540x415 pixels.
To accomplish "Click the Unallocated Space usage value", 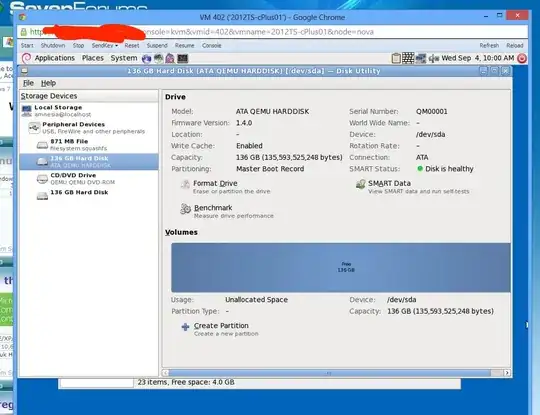I will (x=256, y=300).
